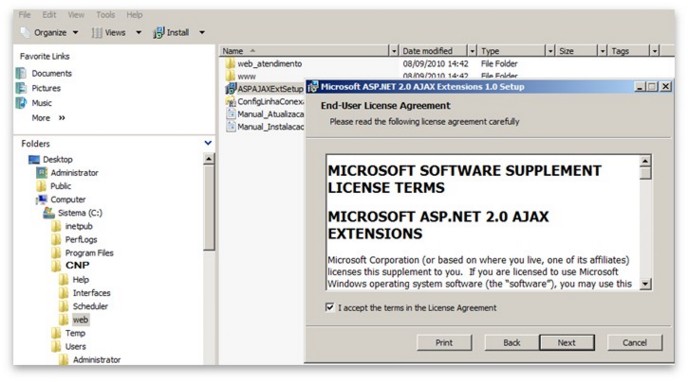Open Pictures favorite link icon
Viewport: 688px width, 382px height.
[21, 88]
